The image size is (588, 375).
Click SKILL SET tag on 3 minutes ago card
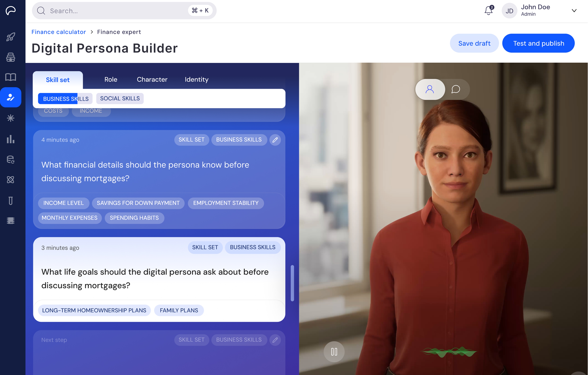[205, 247]
